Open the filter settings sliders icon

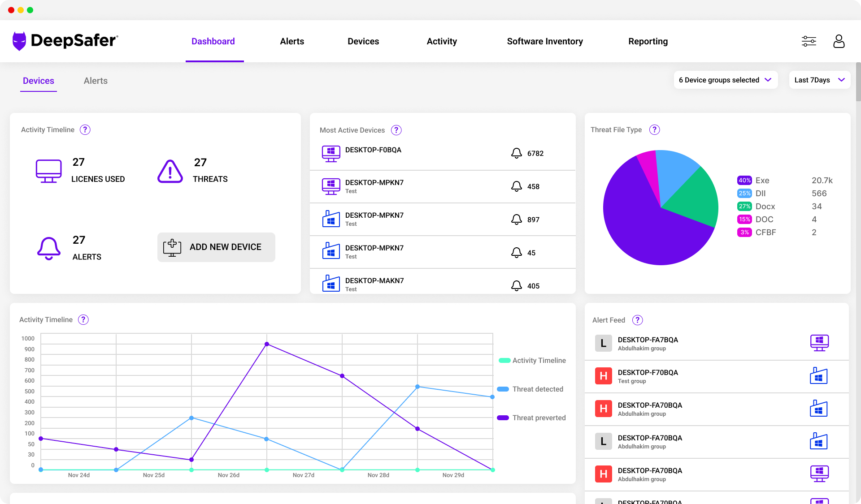[x=809, y=41]
